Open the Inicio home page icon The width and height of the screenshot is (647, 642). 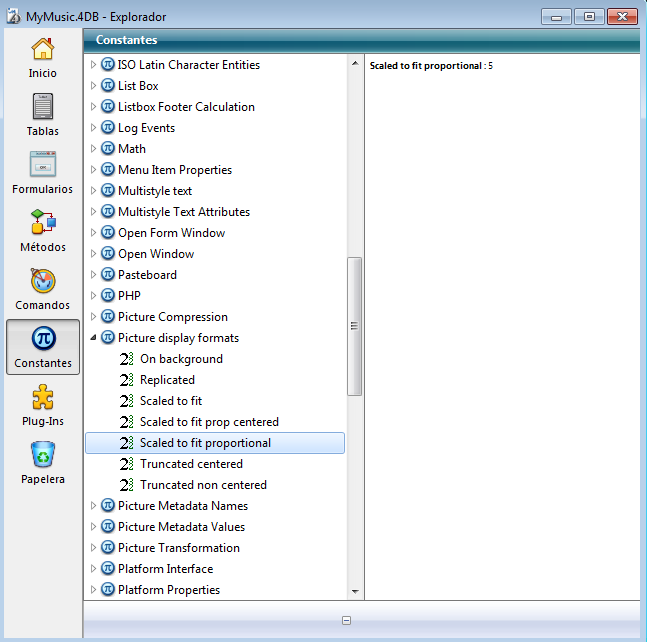pos(42,50)
